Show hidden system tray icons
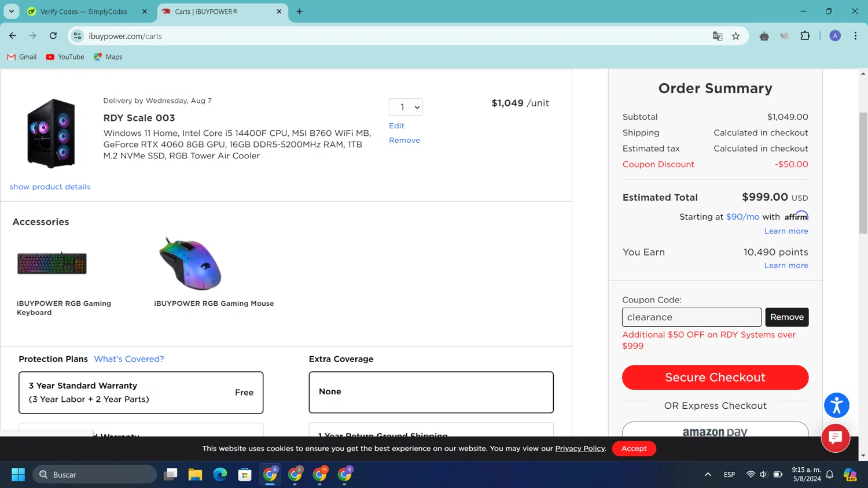Image resolution: width=868 pixels, height=488 pixels. point(708,475)
